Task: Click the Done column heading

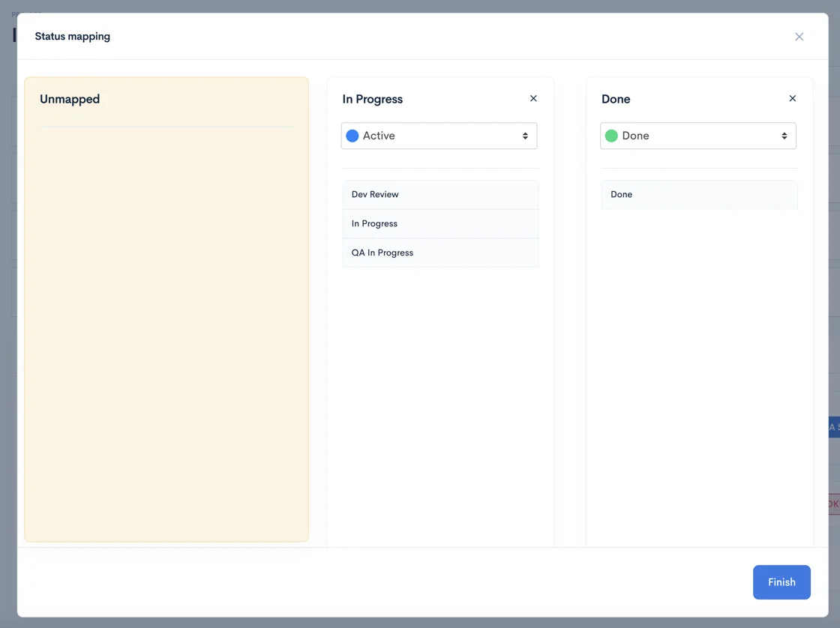Action: tap(616, 99)
